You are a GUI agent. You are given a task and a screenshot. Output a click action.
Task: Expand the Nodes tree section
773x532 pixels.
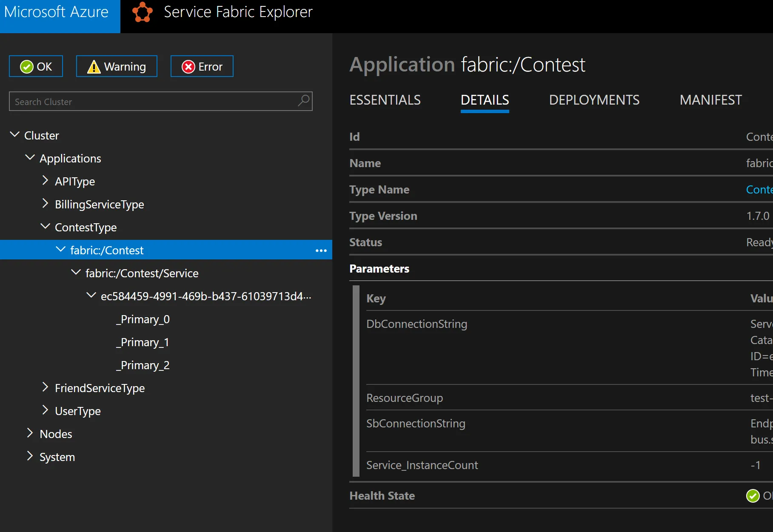coord(30,433)
